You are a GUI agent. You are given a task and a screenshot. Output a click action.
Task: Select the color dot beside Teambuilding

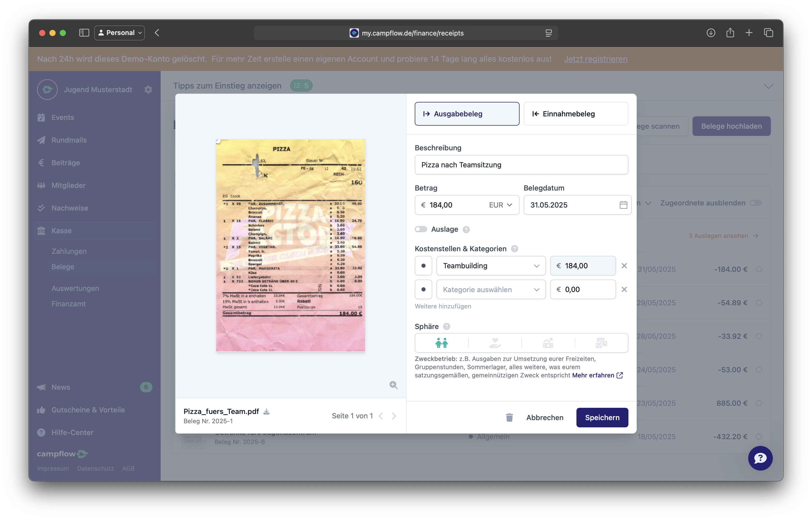point(423,266)
